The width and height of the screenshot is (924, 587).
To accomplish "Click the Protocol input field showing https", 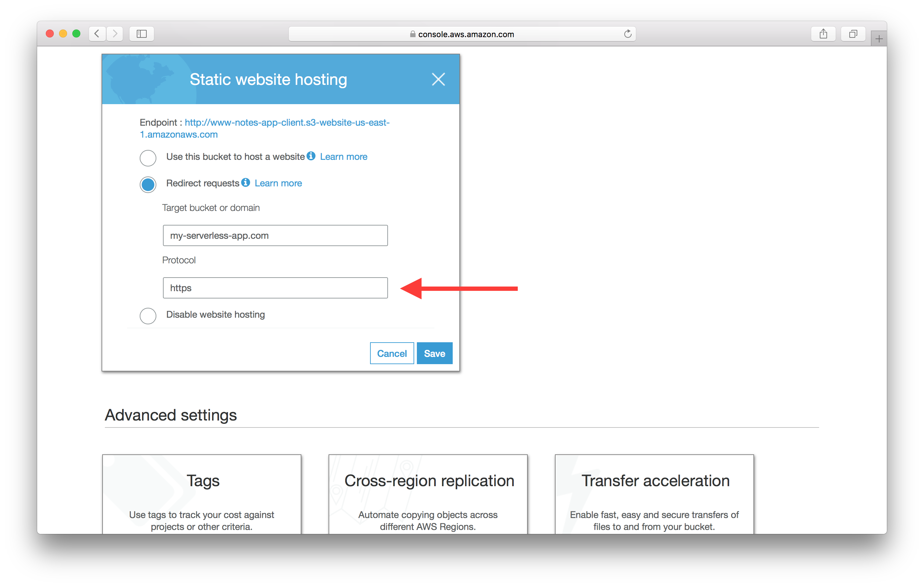I will coord(275,288).
